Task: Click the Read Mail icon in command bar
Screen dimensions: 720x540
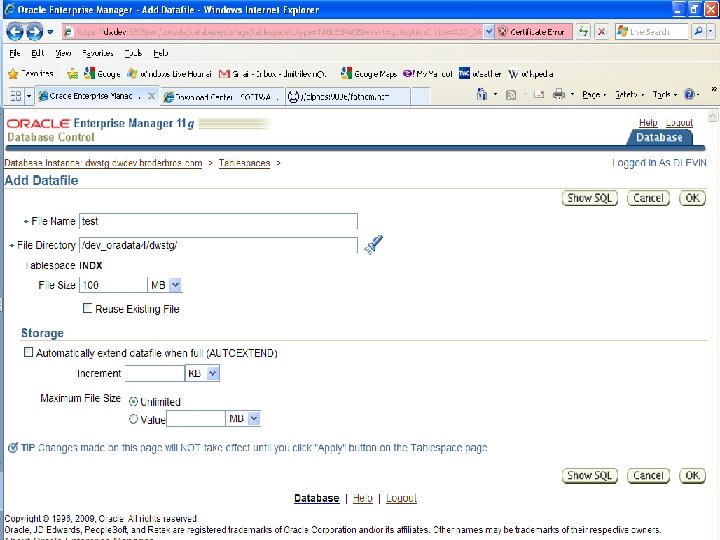Action: pyautogui.click(x=539, y=95)
